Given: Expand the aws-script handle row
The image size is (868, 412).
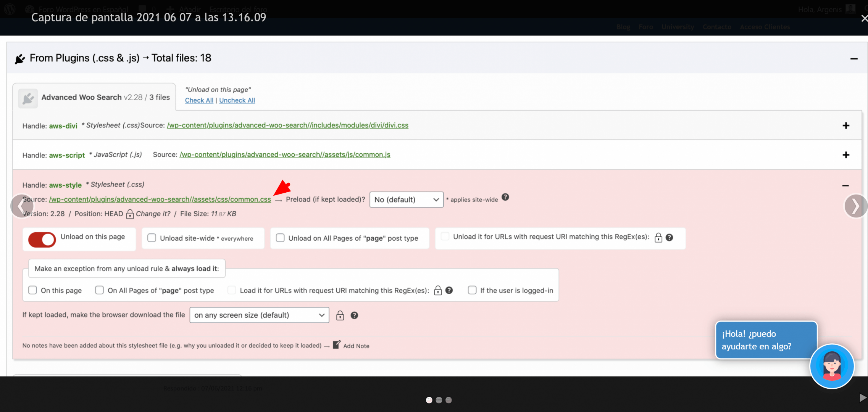Looking at the screenshot, I should click(846, 155).
